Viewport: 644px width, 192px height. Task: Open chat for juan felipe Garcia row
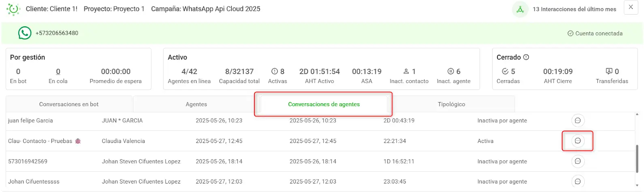click(577, 120)
